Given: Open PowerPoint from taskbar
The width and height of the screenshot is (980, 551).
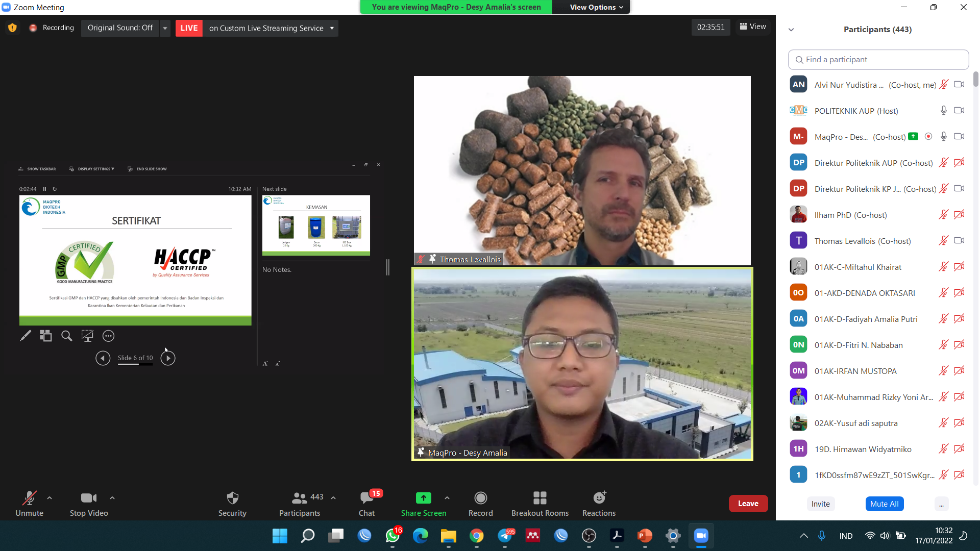Looking at the screenshot, I should tap(645, 536).
